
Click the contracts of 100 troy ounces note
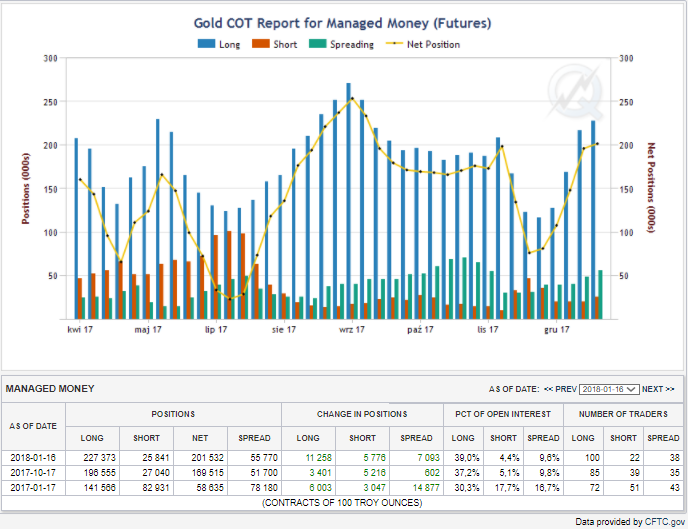click(342, 503)
